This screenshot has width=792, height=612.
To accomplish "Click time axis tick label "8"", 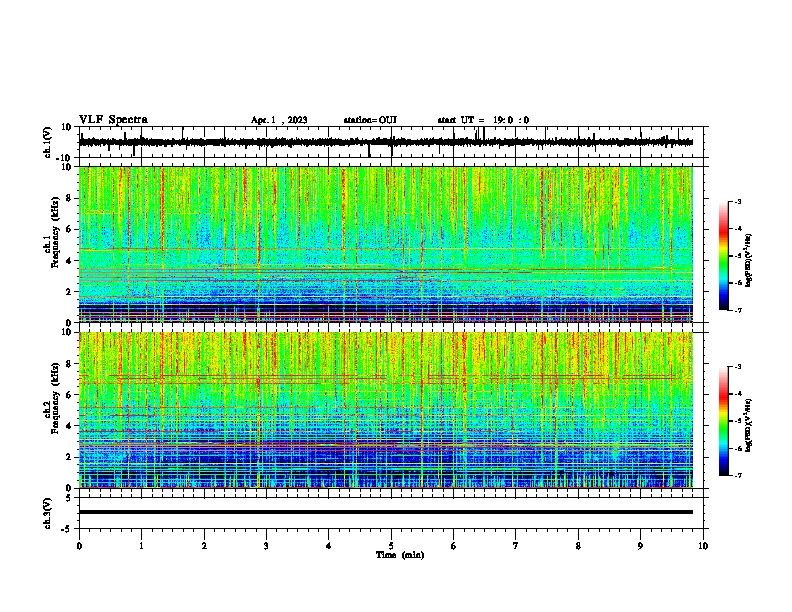I will [578, 546].
